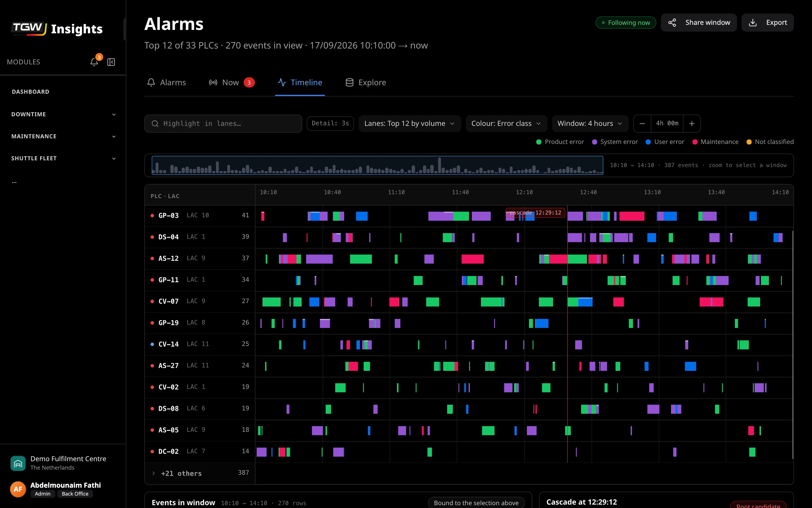Switch to the Alarms tab
This screenshot has width=812, height=508.
(166, 83)
